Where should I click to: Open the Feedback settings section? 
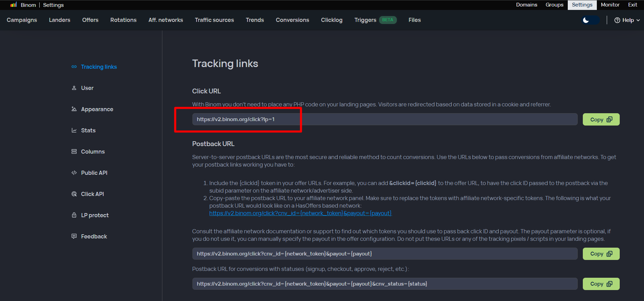pos(94,236)
